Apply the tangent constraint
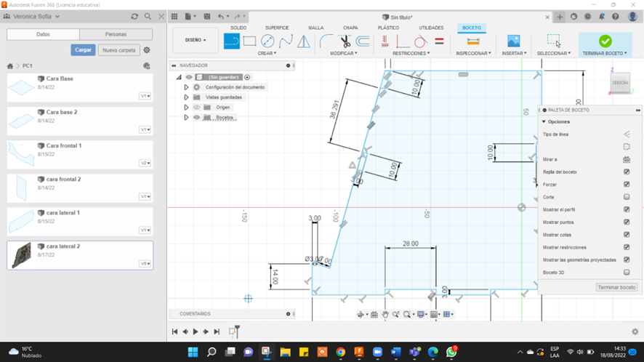This screenshot has width=644, height=362. 420,41
